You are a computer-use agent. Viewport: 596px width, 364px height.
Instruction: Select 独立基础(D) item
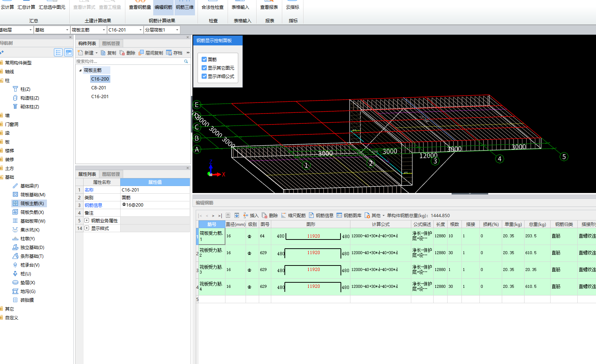(x=32, y=247)
